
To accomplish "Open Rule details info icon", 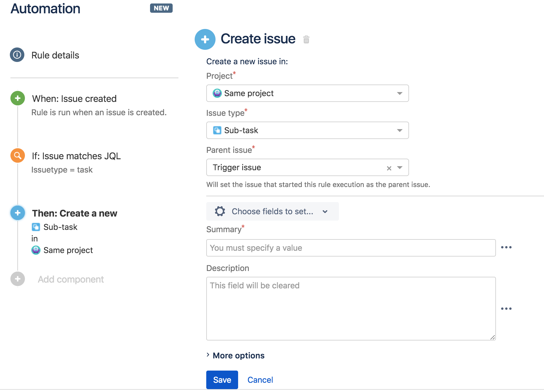I will click(x=17, y=55).
